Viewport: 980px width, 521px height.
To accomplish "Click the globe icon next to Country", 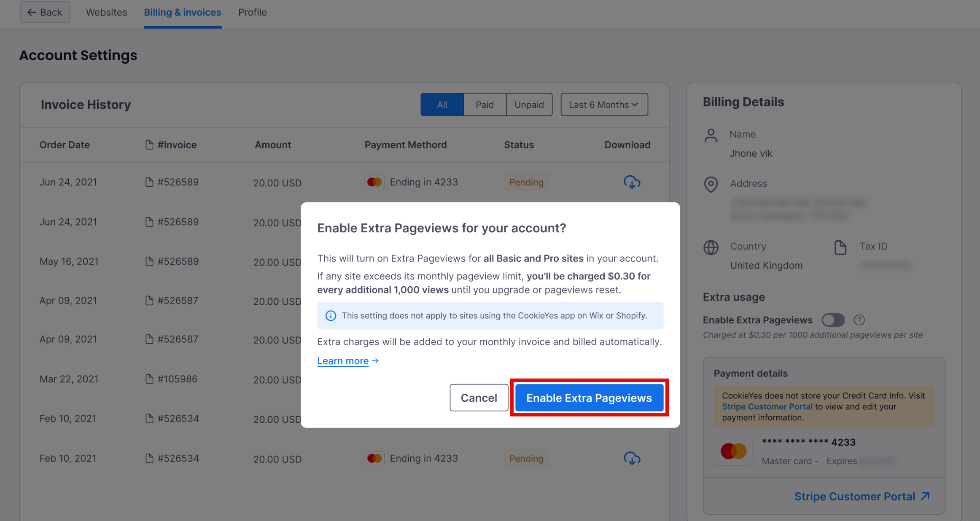I will click(711, 248).
